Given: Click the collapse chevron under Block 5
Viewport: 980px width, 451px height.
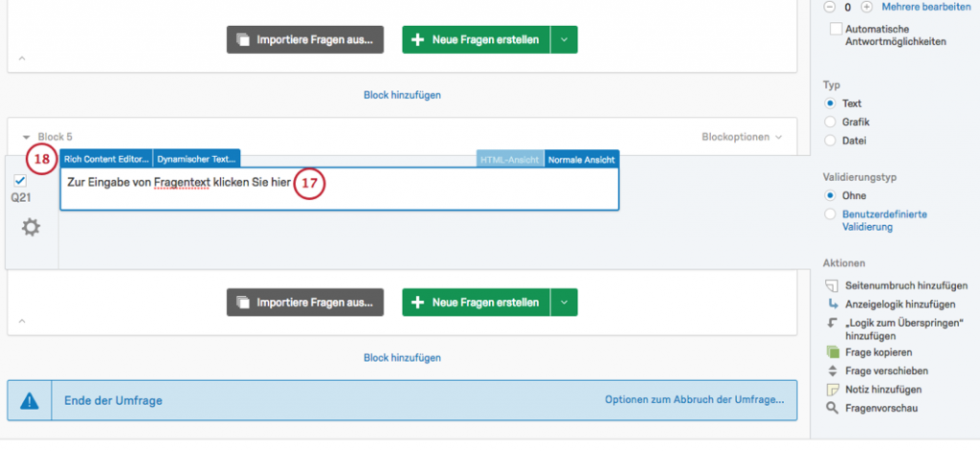Looking at the screenshot, I should click(22, 321).
